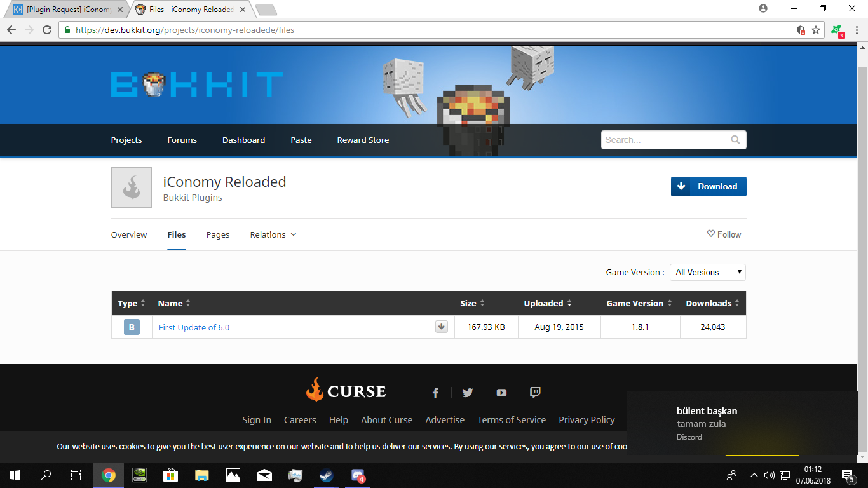This screenshot has width=868, height=488.
Task: Open Windows taskbar search
Action: click(46, 475)
